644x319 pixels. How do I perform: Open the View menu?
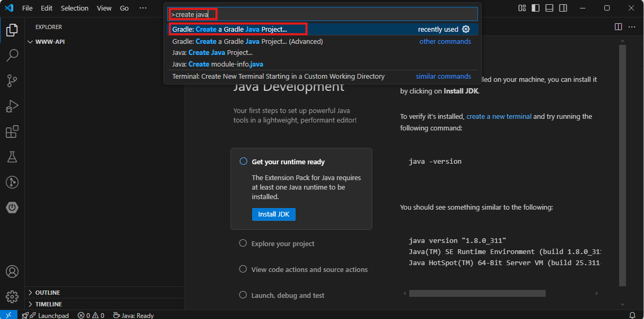click(104, 8)
